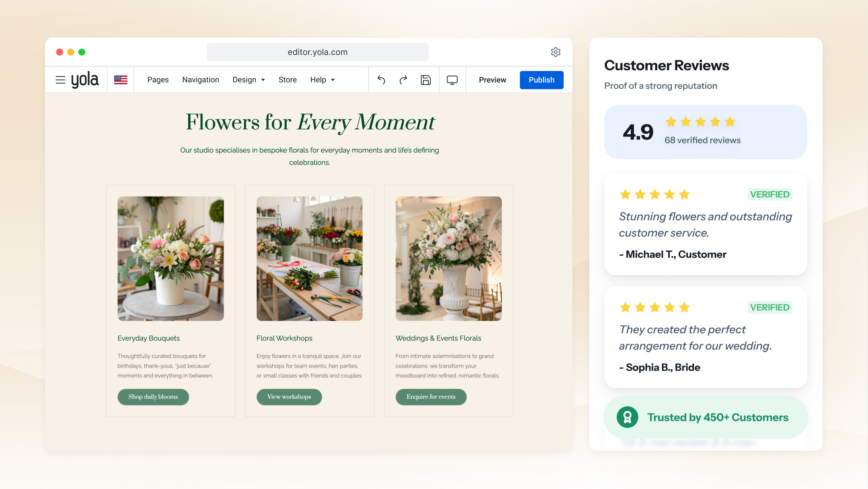Click the editor.yola.com address bar
This screenshot has width=868, height=489.
click(x=318, y=52)
